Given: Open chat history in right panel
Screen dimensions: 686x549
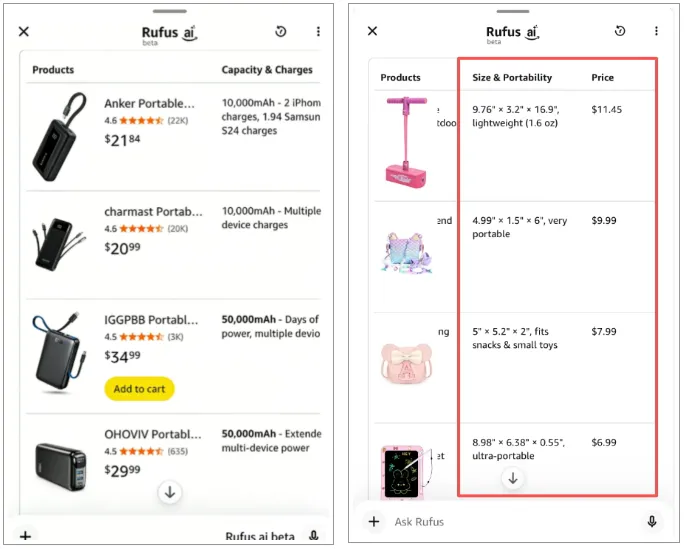Looking at the screenshot, I should pyautogui.click(x=620, y=31).
